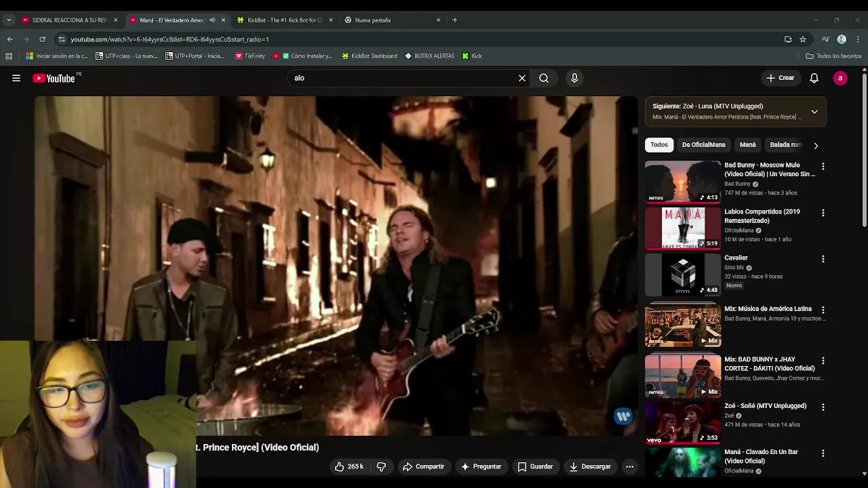Open Mix Música de América Latina
The image size is (868, 488).
pyautogui.click(x=768, y=308)
